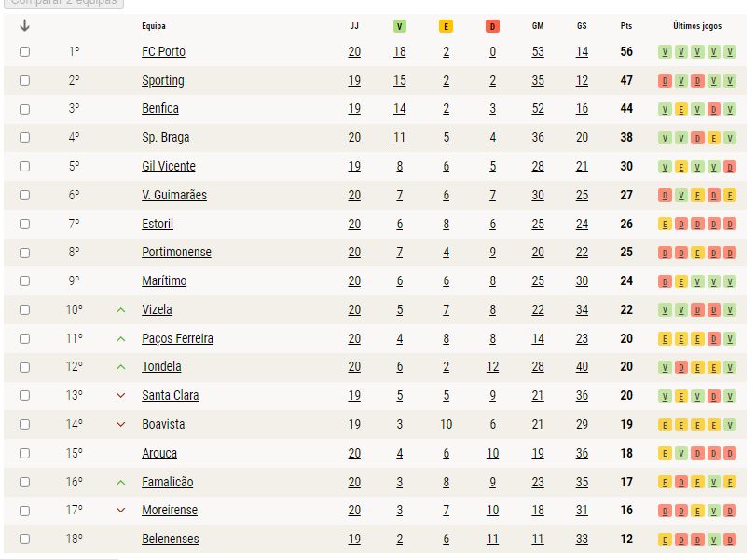This screenshot has height=560, width=756.
Task: Click the down arrow sort icon in header
Action: 24,25
